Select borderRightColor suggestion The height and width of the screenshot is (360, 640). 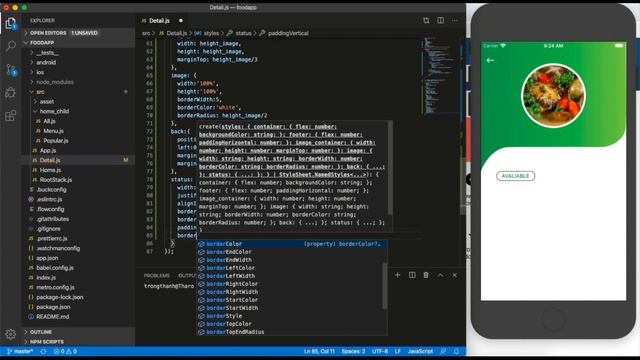click(x=291, y=284)
